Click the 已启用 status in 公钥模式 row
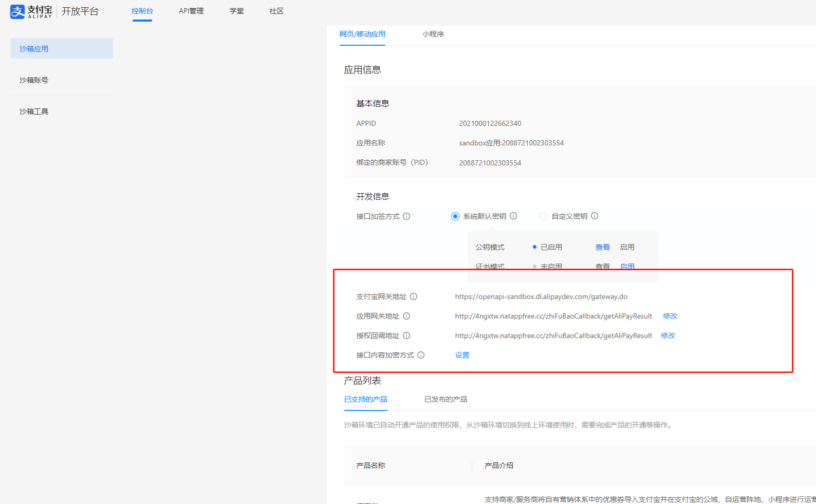The image size is (816, 504). pyautogui.click(x=551, y=247)
